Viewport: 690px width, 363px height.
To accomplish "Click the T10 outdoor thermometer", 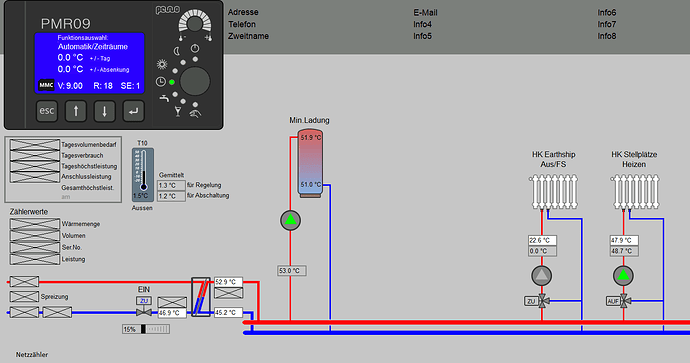I will 143,175.
